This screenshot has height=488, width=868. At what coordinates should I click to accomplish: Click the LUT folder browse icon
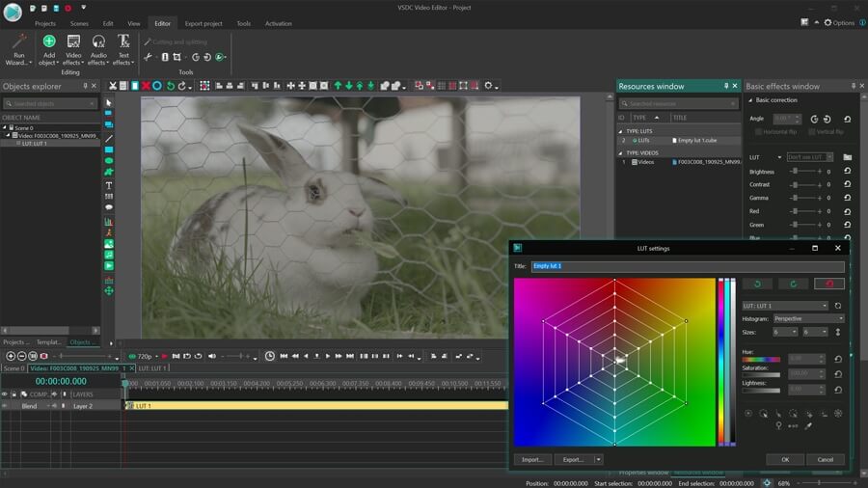pyautogui.click(x=847, y=157)
